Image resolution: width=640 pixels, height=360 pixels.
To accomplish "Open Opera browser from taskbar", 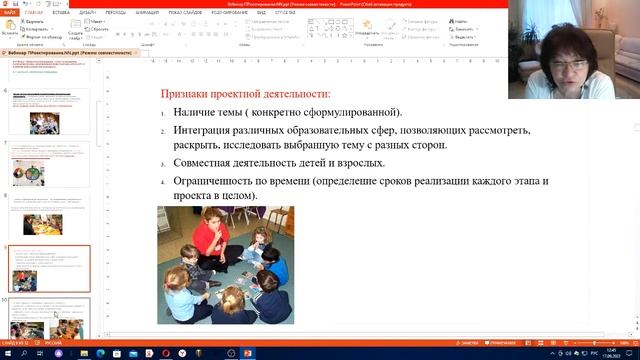I will pos(166,353).
